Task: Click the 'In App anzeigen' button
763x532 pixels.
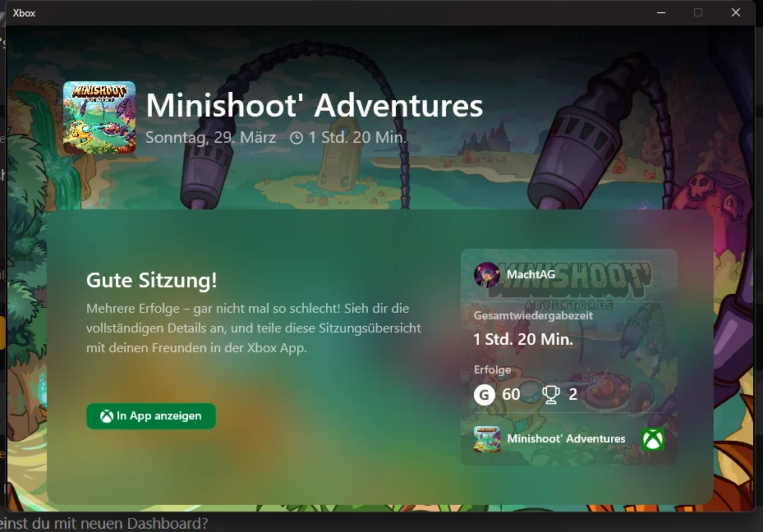Action: pos(151,415)
